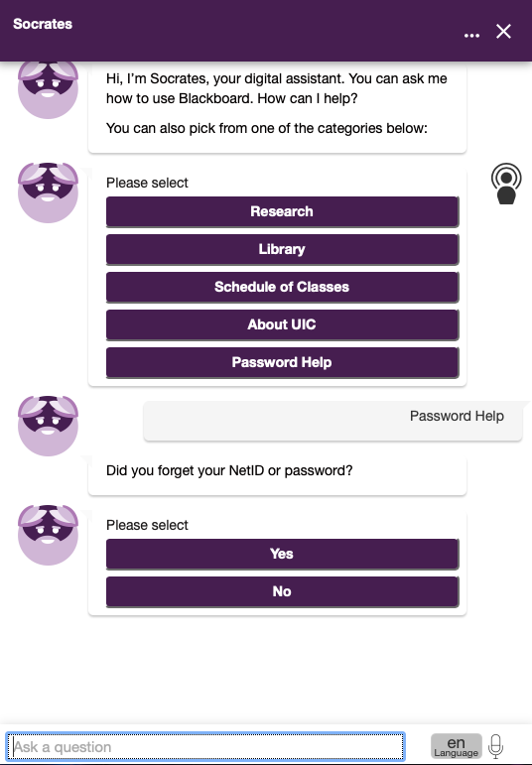
Task: Click the Socrates title in header
Action: pos(43,24)
